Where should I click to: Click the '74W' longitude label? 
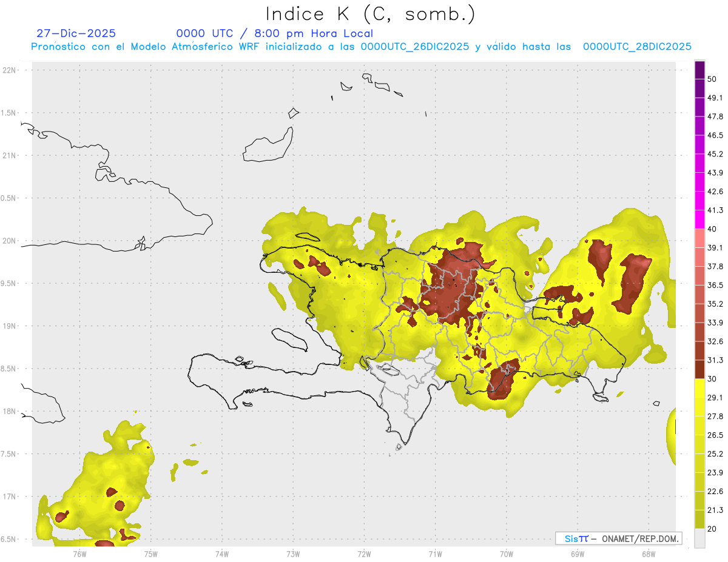222,554
